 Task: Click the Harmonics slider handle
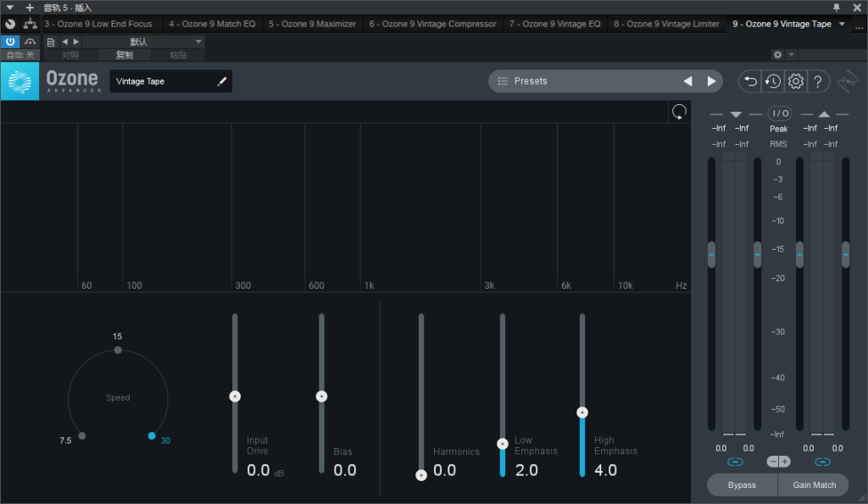421,475
